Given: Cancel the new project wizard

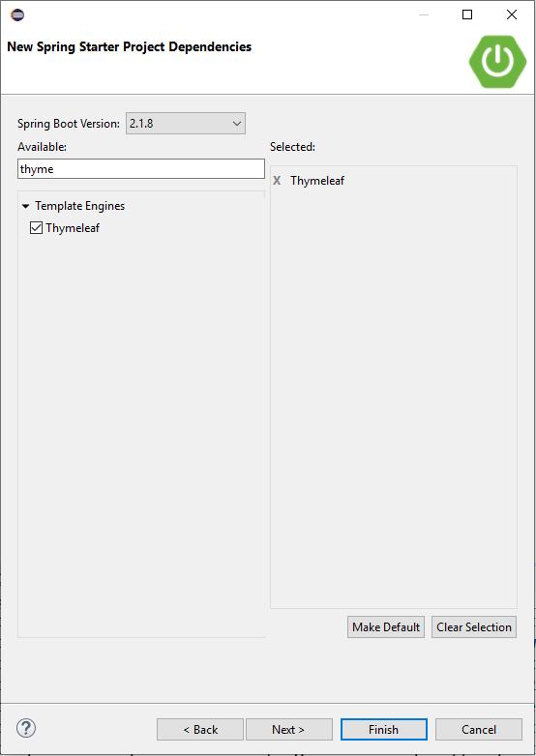Looking at the screenshot, I should pos(479,730).
